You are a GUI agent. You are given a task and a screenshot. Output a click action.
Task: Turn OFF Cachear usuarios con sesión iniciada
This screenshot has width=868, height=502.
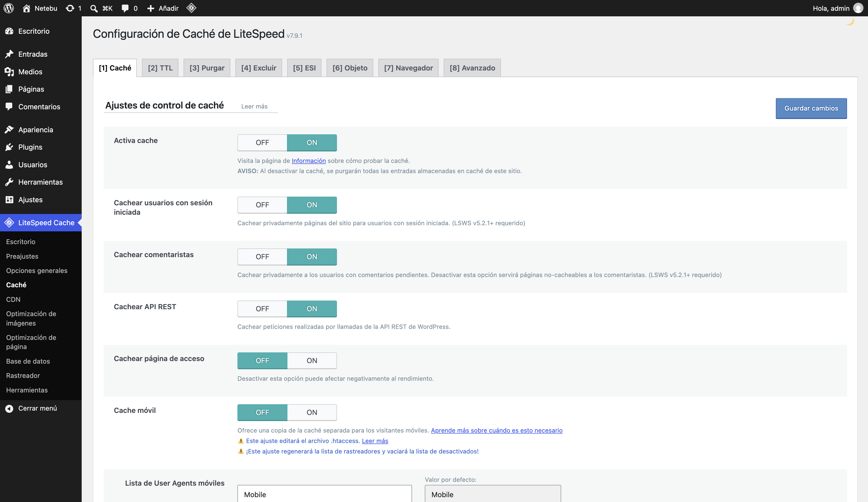[262, 205]
